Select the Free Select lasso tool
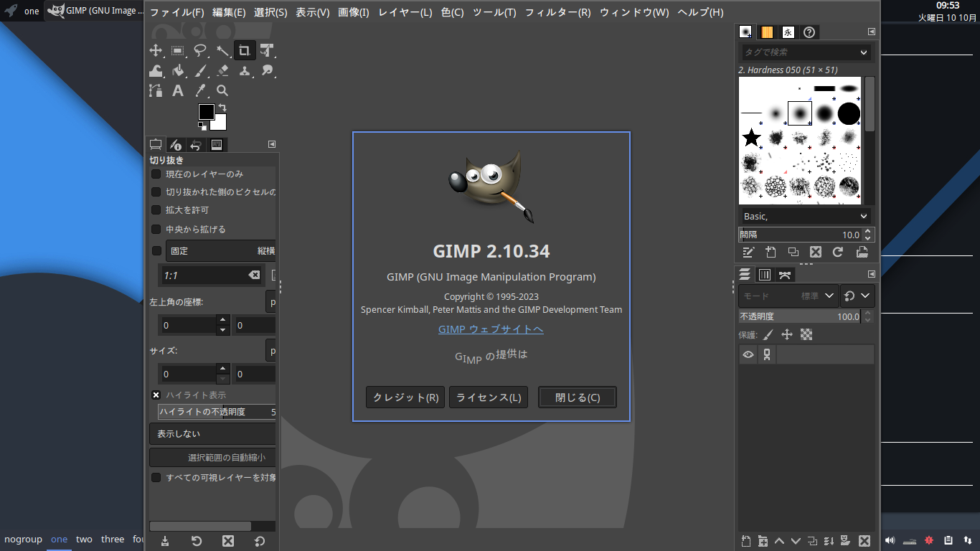980x551 pixels. point(200,50)
